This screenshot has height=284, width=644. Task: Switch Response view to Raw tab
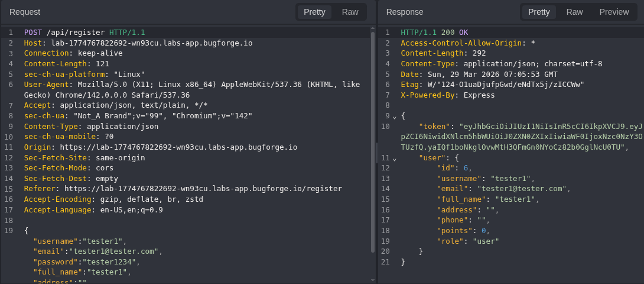pos(574,12)
